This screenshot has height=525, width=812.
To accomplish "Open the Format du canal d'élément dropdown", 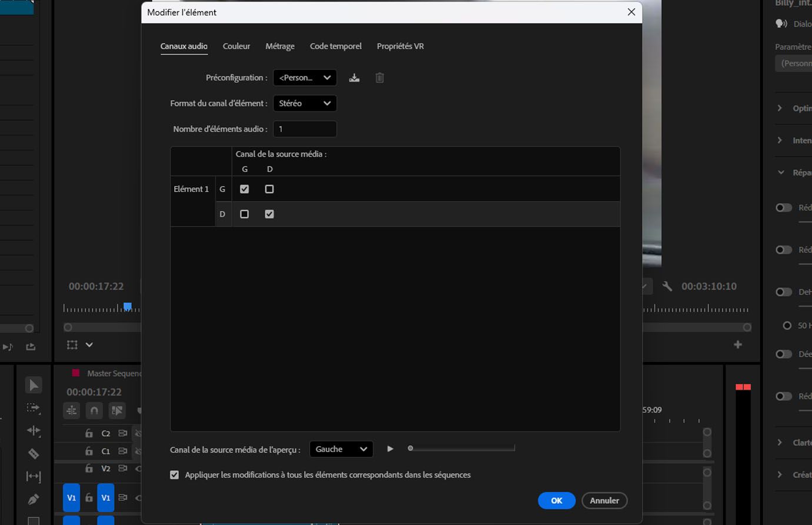I will click(305, 103).
